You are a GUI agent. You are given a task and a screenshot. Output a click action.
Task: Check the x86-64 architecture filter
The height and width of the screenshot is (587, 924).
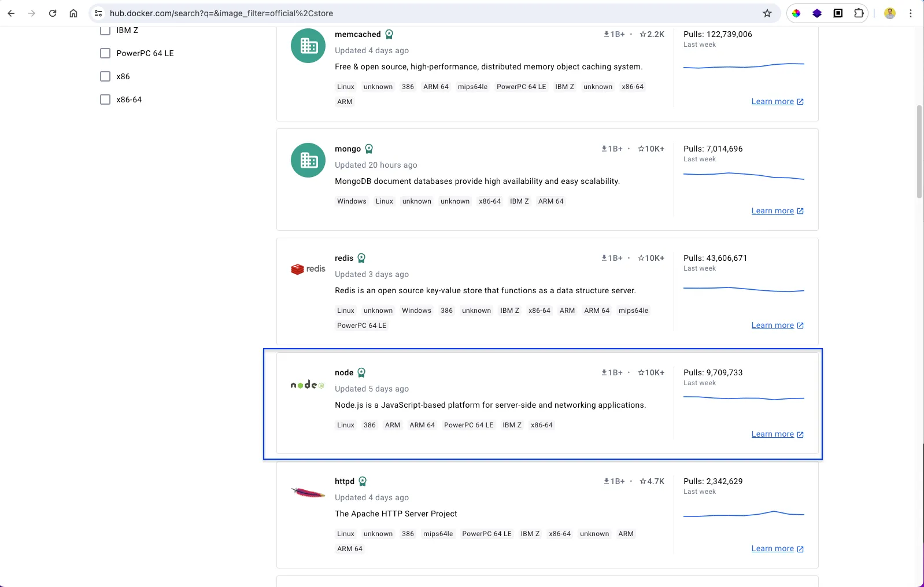(105, 99)
